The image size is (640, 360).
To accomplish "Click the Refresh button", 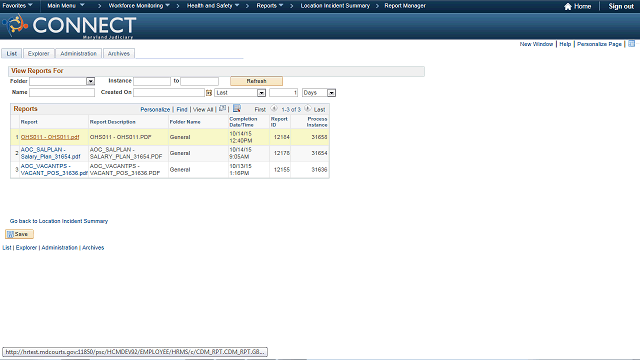I will point(256,81).
